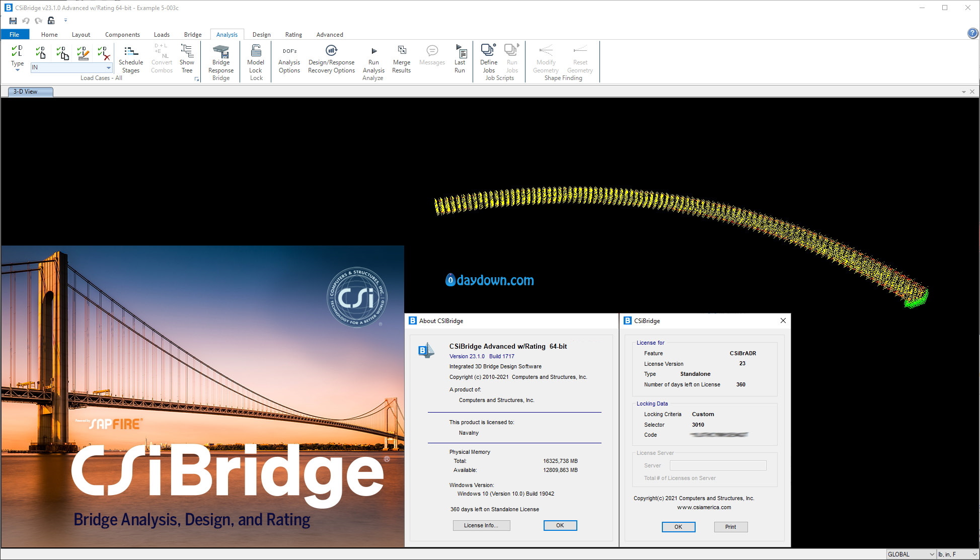980x560 pixels.
Task: Close the CSiBridge license dialog
Action: 783,321
